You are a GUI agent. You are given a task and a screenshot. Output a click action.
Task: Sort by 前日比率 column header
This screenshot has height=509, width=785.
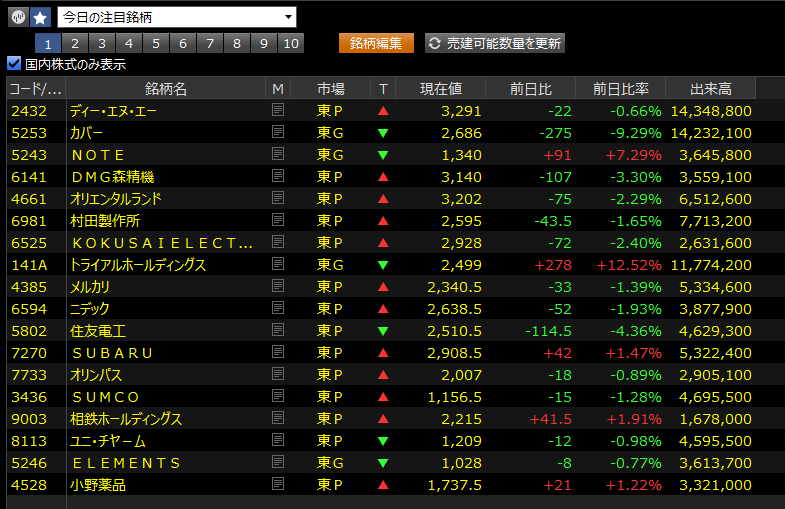click(x=621, y=89)
